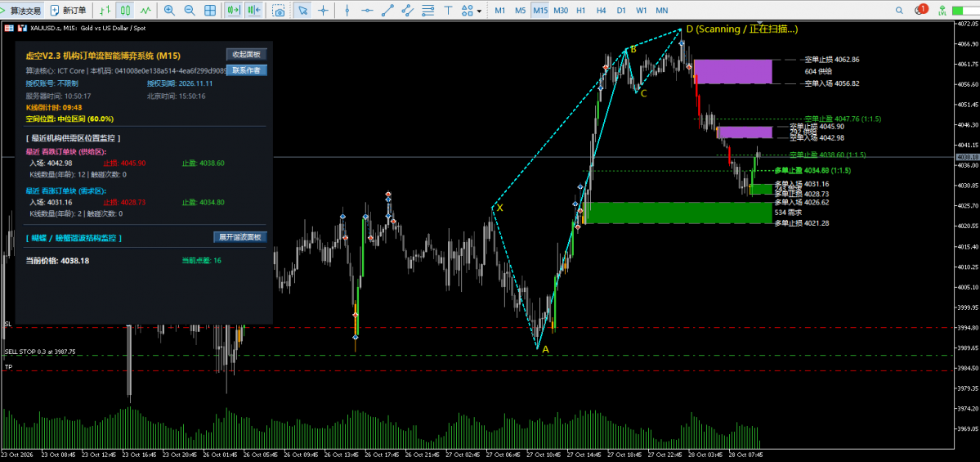Viewport: 980px width, 462px height.
Task: Switch to D1 timeframe
Action: click(620, 10)
